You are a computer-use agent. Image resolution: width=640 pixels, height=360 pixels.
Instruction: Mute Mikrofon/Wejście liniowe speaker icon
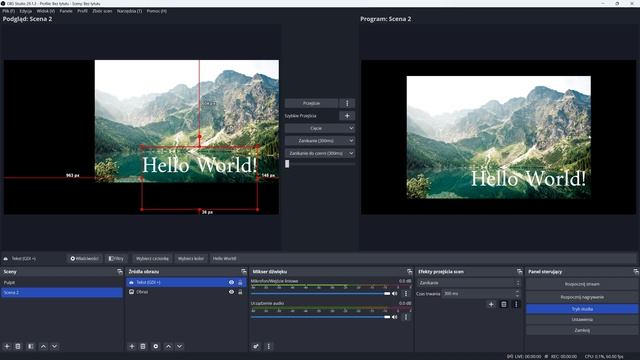395,293
